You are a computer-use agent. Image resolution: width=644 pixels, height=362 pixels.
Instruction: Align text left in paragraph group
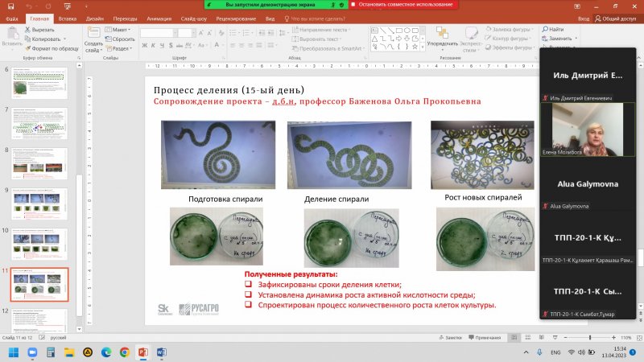pos(233,45)
